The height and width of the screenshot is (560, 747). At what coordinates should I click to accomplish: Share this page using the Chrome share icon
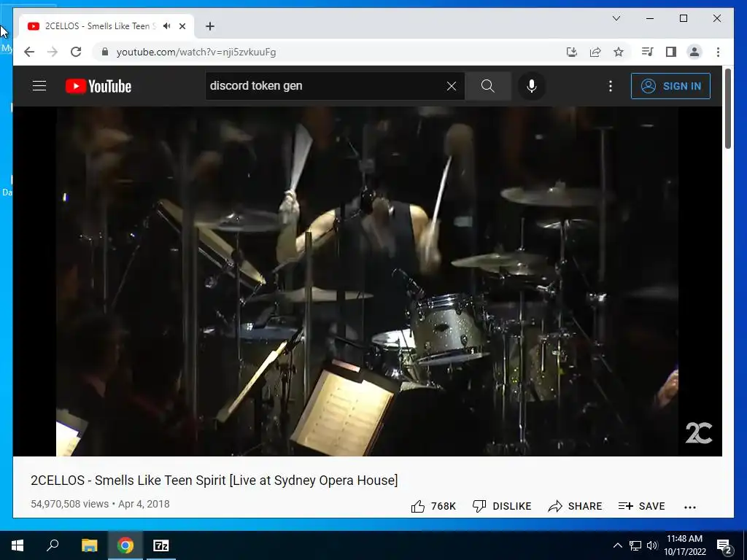[595, 52]
